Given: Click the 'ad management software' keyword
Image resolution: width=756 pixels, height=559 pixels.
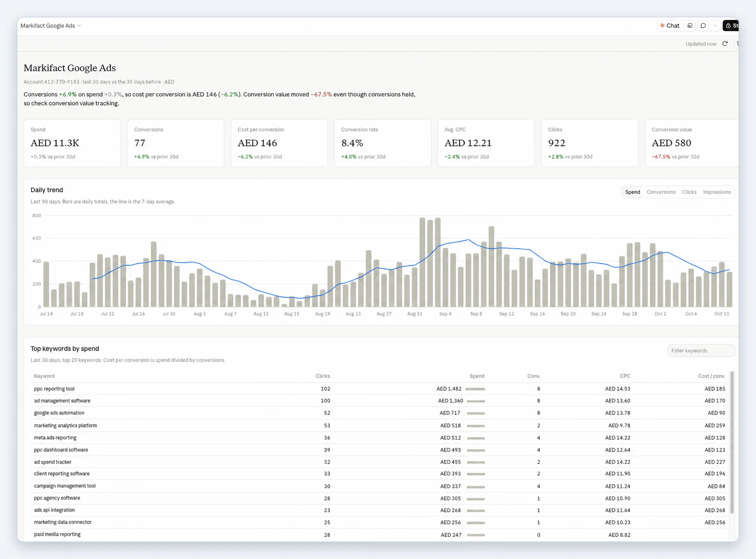Looking at the screenshot, I should tap(62, 401).
